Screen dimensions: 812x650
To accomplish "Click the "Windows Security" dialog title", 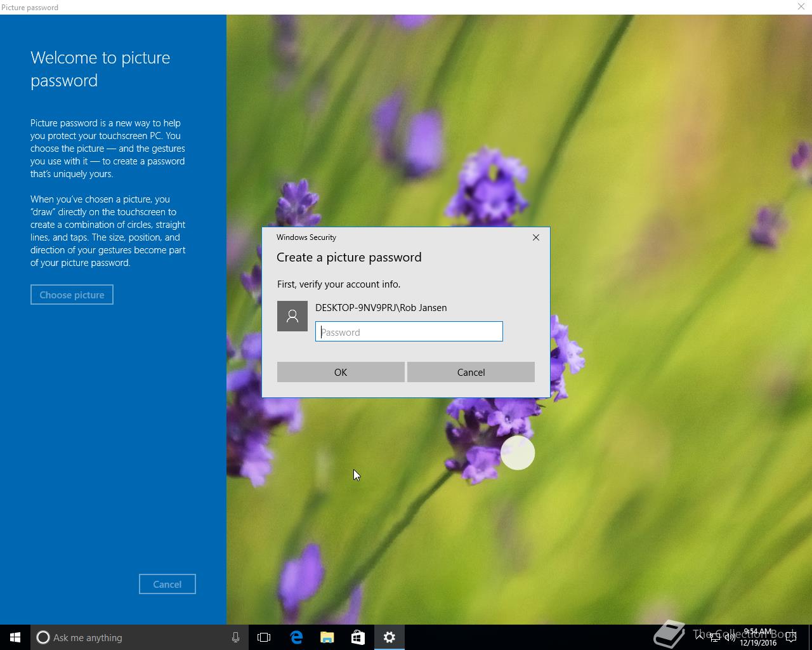I will coord(306,237).
